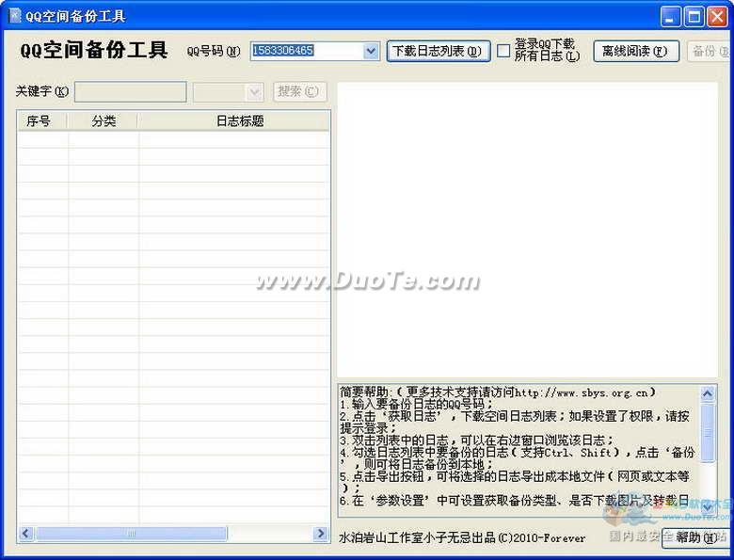Image resolution: width=734 pixels, height=560 pixels.
Task: Click the QQ号码 input field
Action: (x=307, y=51)
